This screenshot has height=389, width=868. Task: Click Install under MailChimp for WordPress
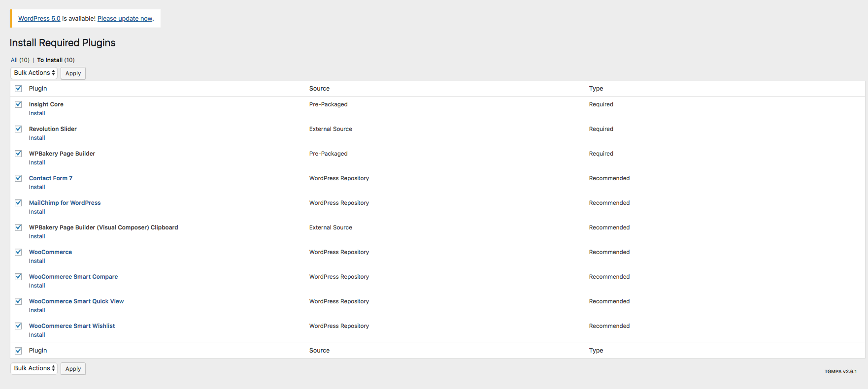click(x=37, y=212)
